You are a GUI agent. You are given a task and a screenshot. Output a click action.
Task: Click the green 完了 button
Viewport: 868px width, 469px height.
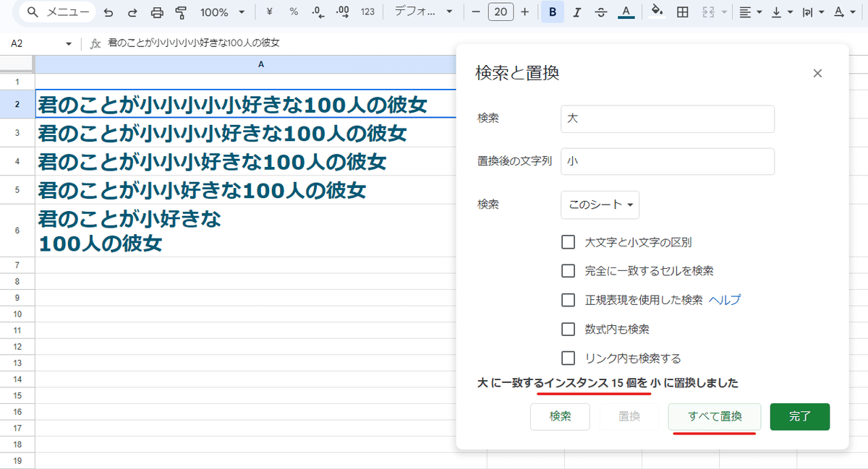click(800, 417)
